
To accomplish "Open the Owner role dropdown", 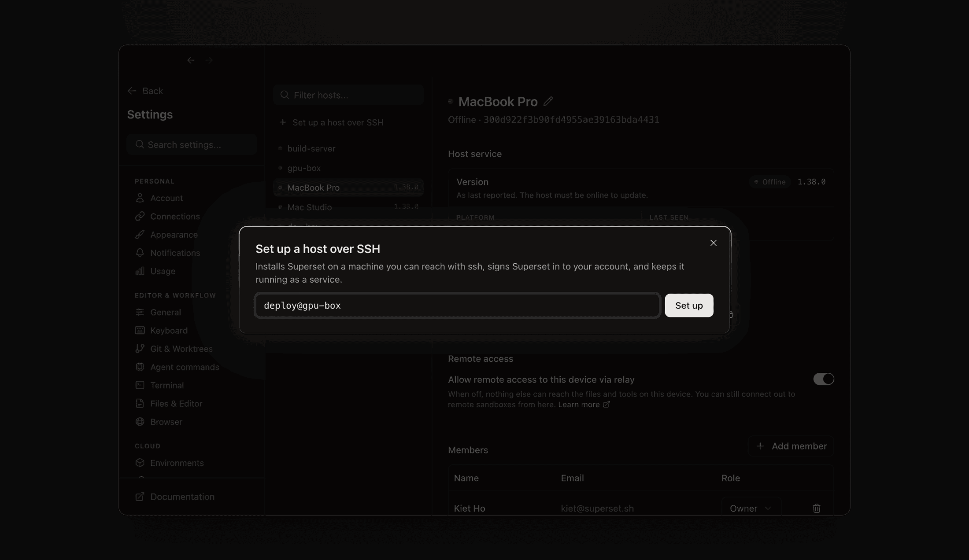I will (751, 509).
